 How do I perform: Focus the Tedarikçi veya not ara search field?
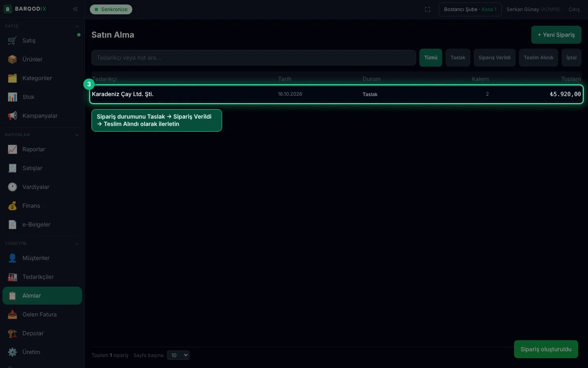(254, 58)
